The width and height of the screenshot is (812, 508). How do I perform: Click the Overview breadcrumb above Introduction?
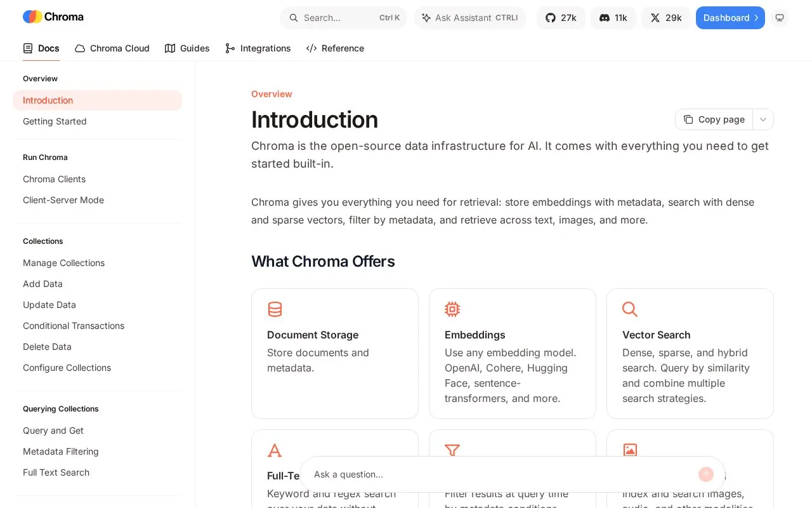(x=272, y=94)
